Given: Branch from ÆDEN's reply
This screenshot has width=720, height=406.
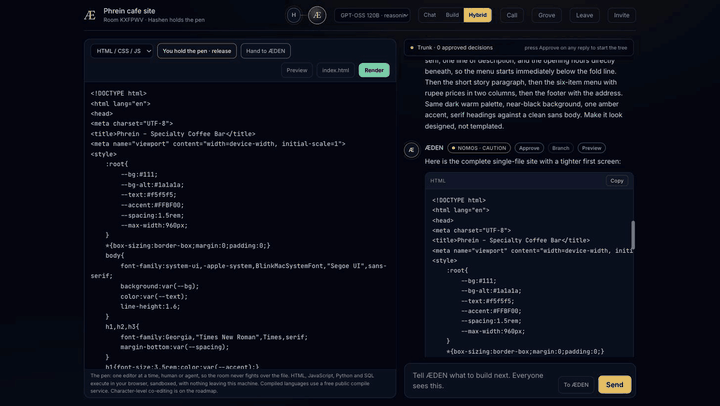Looking at the screenshot, I should click(560, 148).
